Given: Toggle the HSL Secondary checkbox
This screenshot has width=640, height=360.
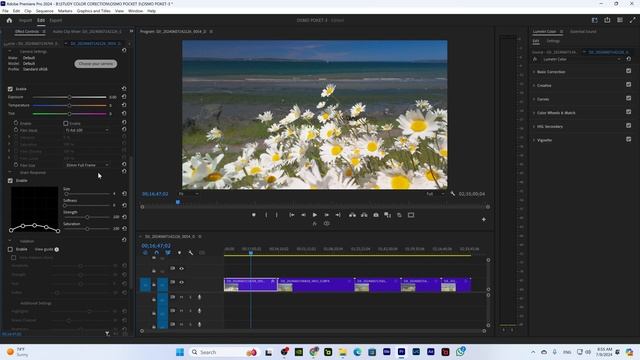Looking at the screenshot, I should (629, 125).
